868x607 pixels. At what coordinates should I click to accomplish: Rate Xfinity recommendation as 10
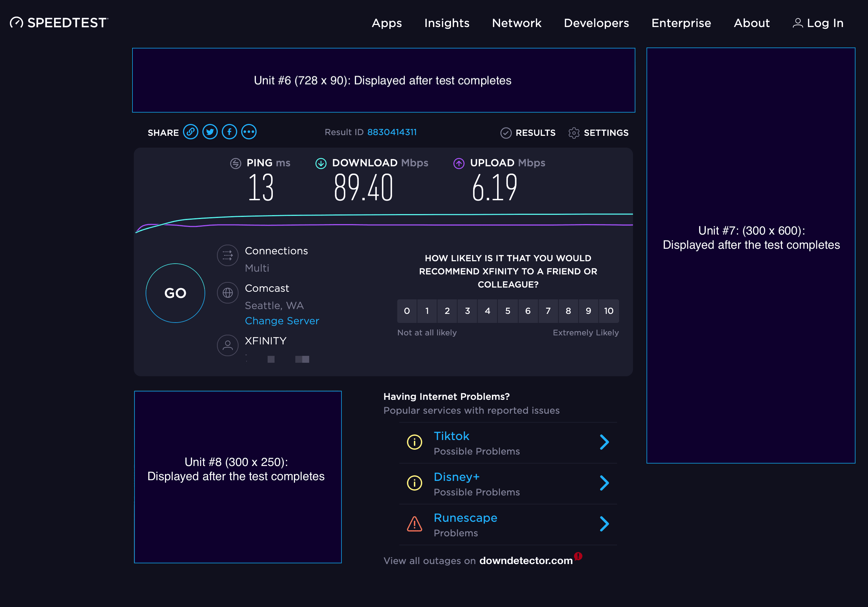click(x=609, y=311)
